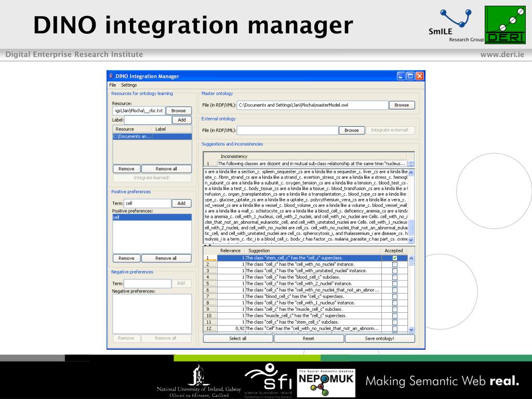Image resolution: width=532 pixels, height=399 pixels.
Task: Click split-pane collapse arrows above suggestions table
Action: point(207,245)
